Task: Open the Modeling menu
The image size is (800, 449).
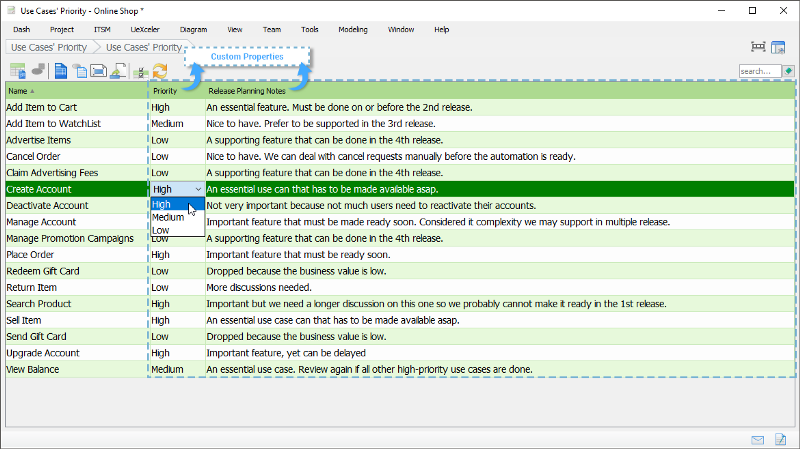Action: click(x=352, y=30)
